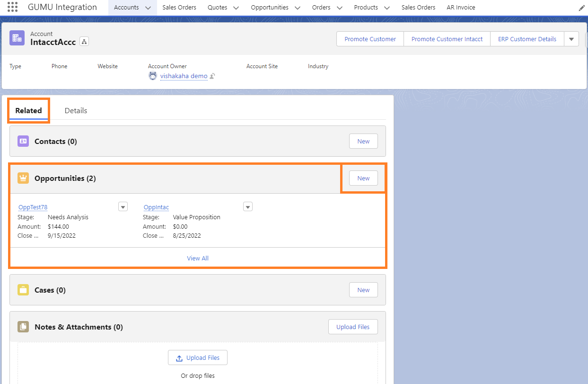This screenshot has height=384, width=588.
Task: Click Upload Files button in Notes header
Action: tap(353, 327)
